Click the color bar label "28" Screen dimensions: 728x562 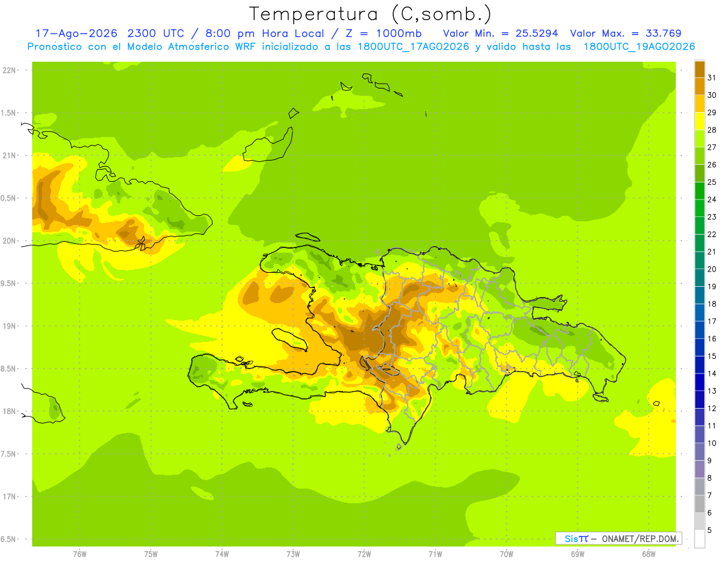click(712, 130)
